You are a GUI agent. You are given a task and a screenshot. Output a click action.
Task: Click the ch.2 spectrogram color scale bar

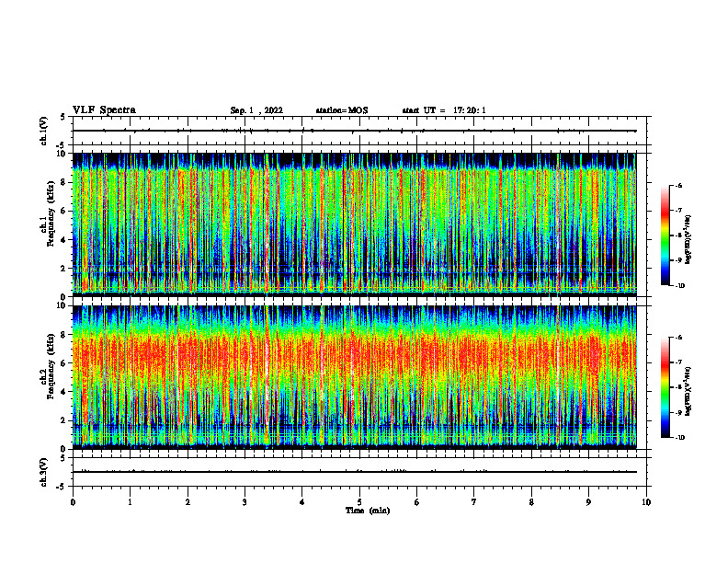tap(665, 387)
